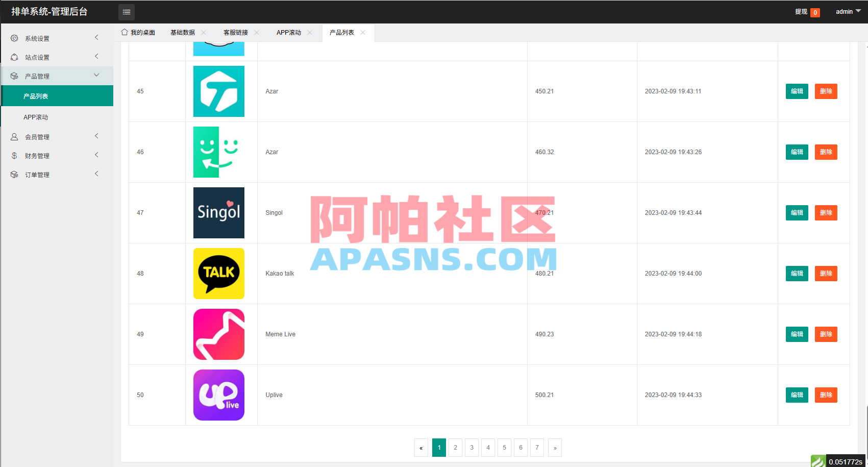The height and width of the screenshot is (467, 868).
Task: Click the 财务管理 dollar icon
Action: click(14, 156)
